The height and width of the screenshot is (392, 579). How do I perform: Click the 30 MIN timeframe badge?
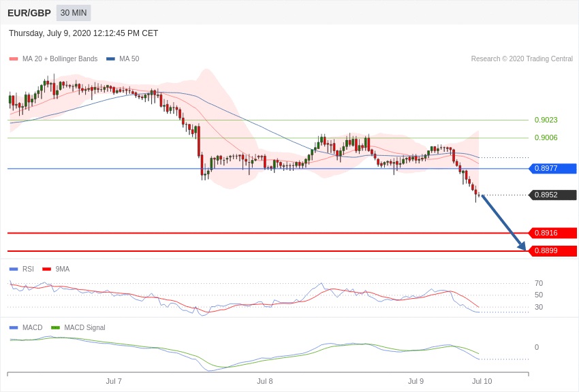click(x=73, y=13)
